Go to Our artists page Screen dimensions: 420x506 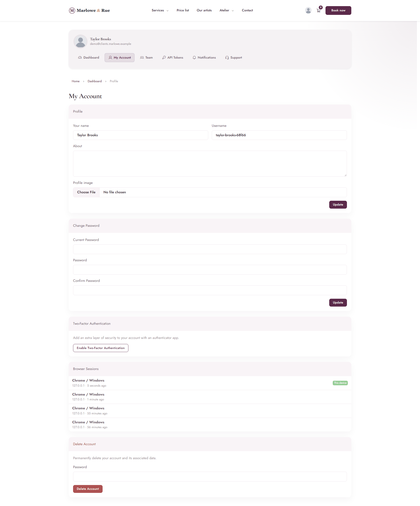204,10
